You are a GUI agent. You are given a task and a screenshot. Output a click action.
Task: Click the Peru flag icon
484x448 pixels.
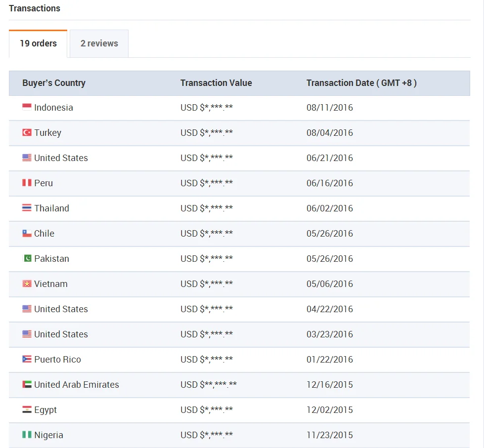27,183
